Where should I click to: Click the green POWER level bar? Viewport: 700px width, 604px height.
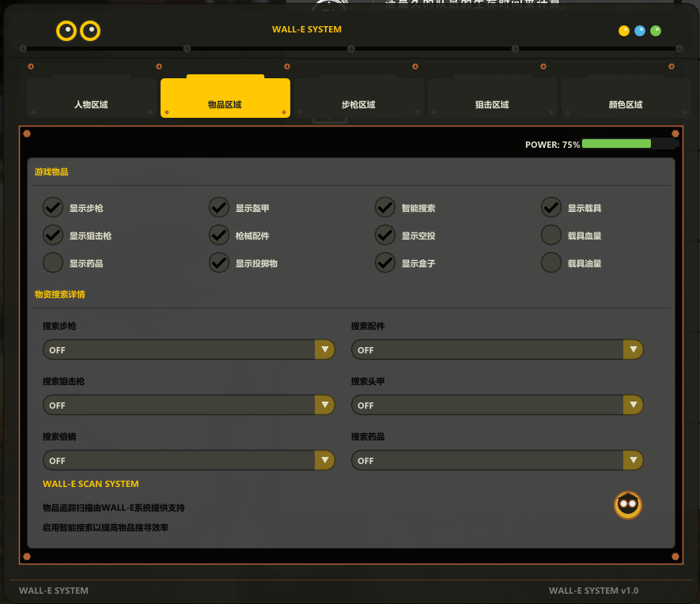[x=616, y=144]
